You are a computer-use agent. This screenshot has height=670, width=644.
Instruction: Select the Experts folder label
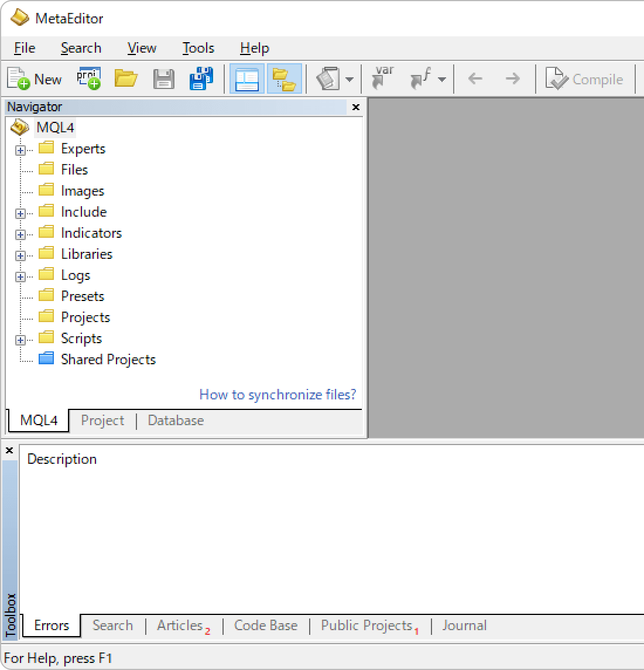click(83, 149)
